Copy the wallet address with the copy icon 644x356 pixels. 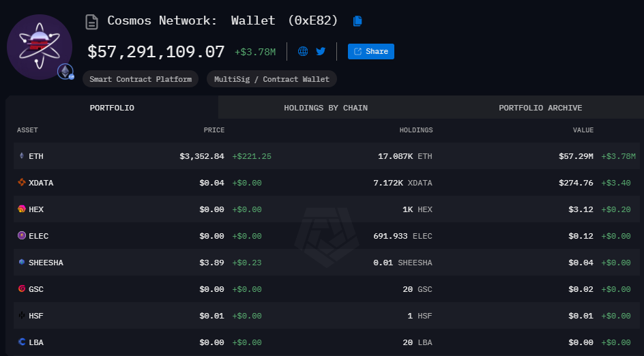[x=357, y=21]
